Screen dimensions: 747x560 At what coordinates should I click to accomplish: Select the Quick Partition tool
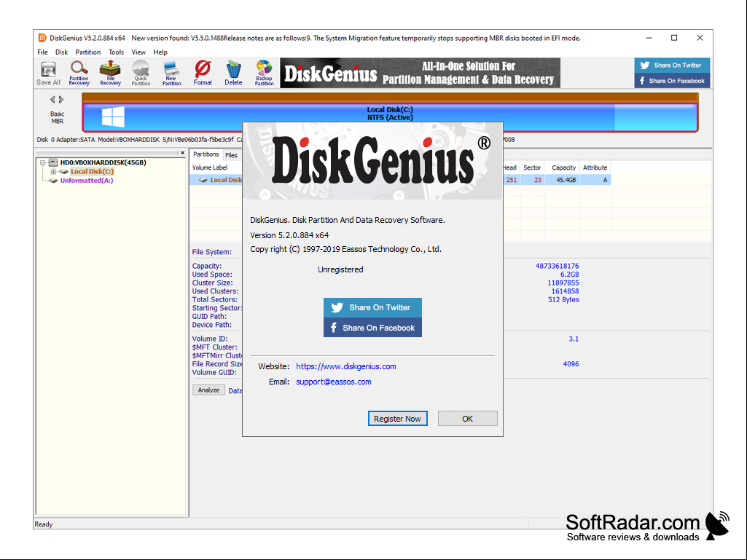pyautogui.click(x=141, y=74)
